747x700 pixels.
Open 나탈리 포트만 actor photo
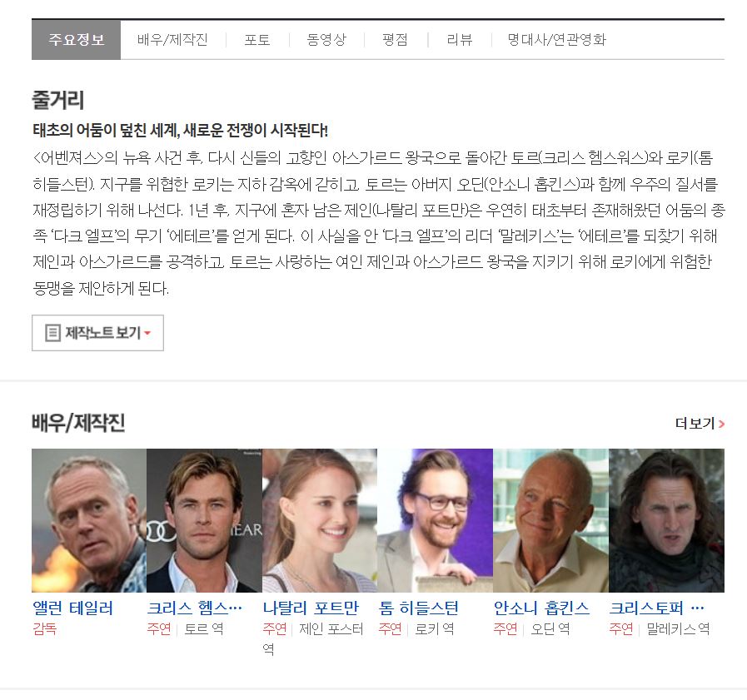(320, 520)
